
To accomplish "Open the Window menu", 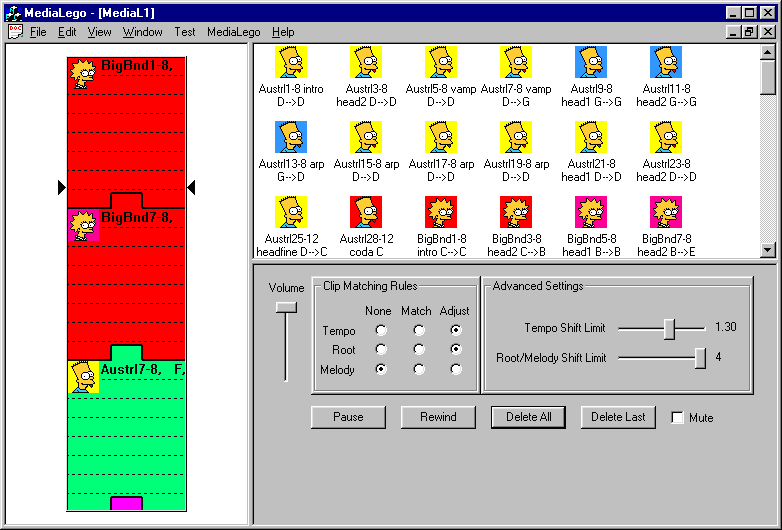I will [143, 32].
